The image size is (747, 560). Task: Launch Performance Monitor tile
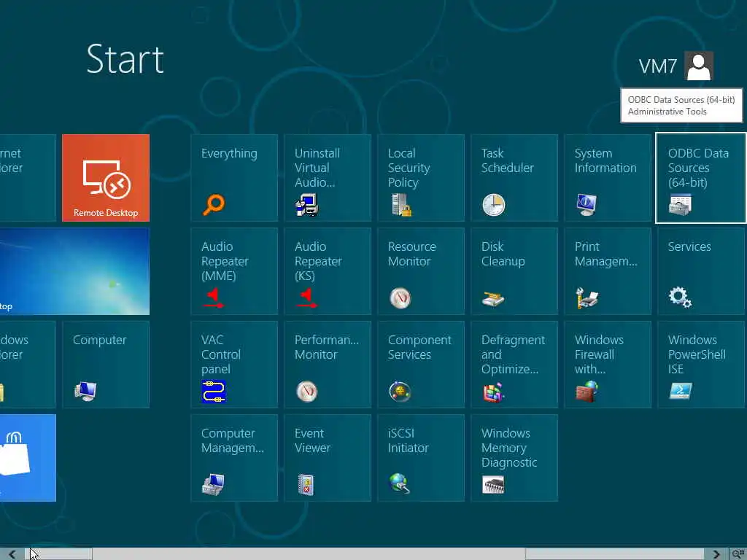pos(328,365)
